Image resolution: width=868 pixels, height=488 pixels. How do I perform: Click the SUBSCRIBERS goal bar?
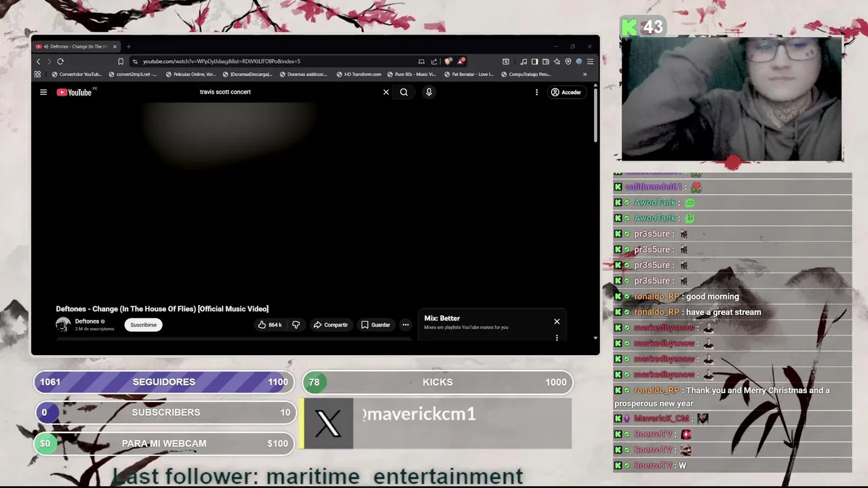point(165,412)
